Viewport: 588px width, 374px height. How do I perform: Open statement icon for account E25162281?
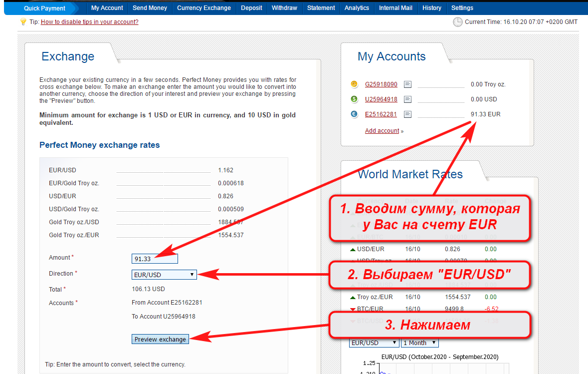coord(407,114)
